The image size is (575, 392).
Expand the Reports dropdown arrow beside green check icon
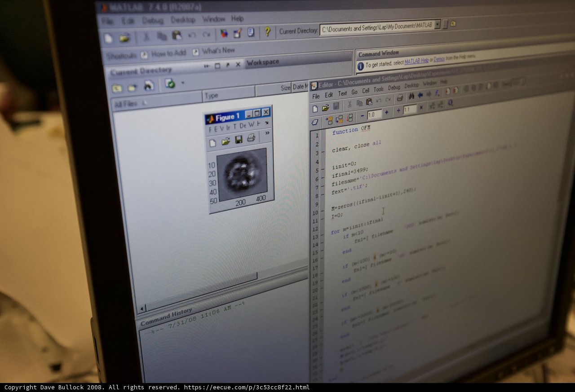point(183,83)
